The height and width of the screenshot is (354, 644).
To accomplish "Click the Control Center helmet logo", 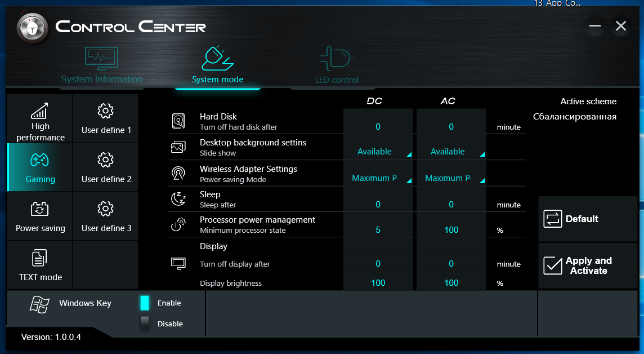I will pyautogui.click(x=33, y=28).
